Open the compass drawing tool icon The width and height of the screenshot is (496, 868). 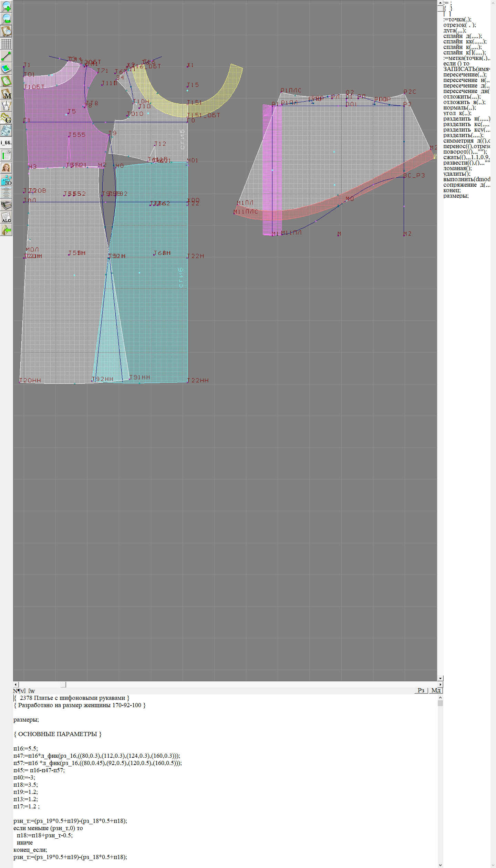click(6, 106)
